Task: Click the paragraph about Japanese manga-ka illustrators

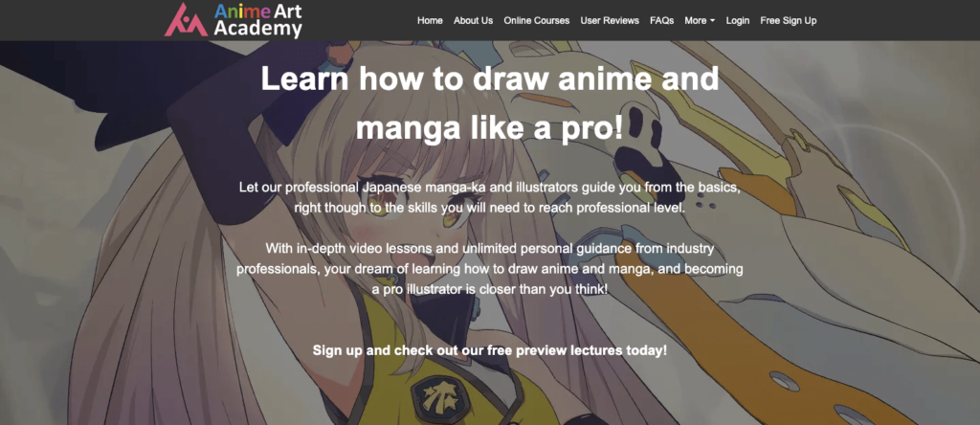Action: tap(490, 197)
